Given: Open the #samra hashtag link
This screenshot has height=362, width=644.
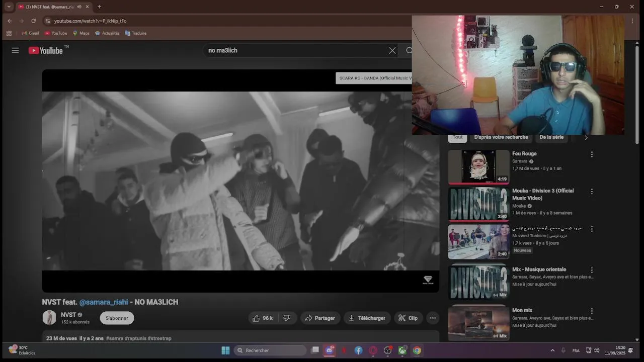Looking at the screenshot, I should pos(115,338).
